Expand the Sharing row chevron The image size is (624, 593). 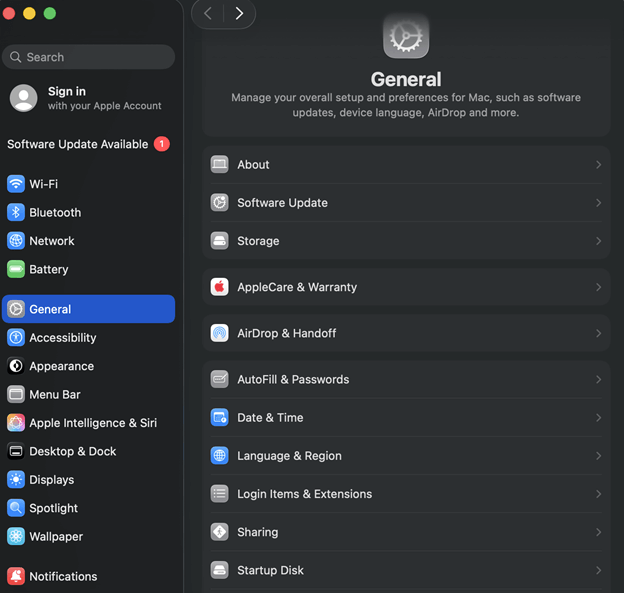(598, 532)
